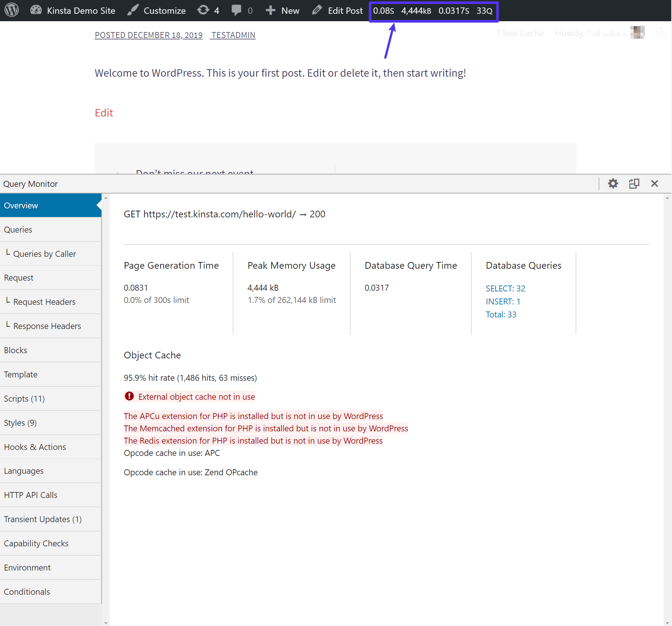Select the Customize paintbrush icon

(x=133, y=10)
